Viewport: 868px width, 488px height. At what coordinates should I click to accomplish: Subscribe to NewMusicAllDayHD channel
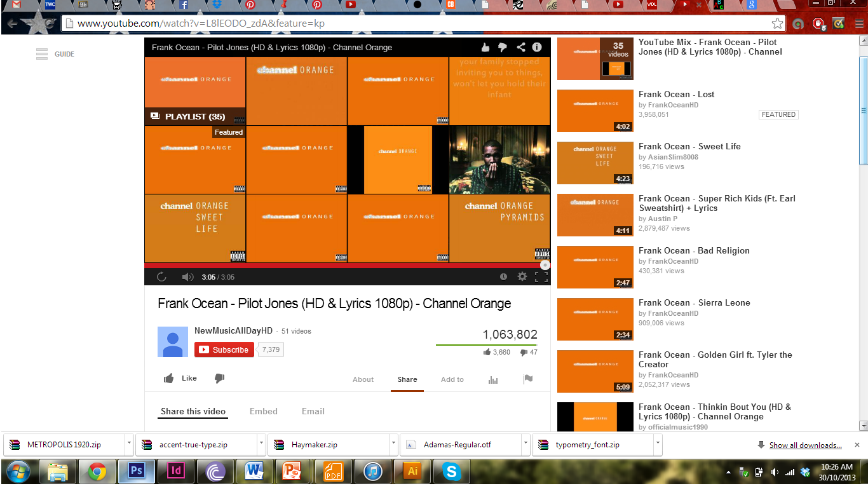pyautogui.click(x=224, y=349)
